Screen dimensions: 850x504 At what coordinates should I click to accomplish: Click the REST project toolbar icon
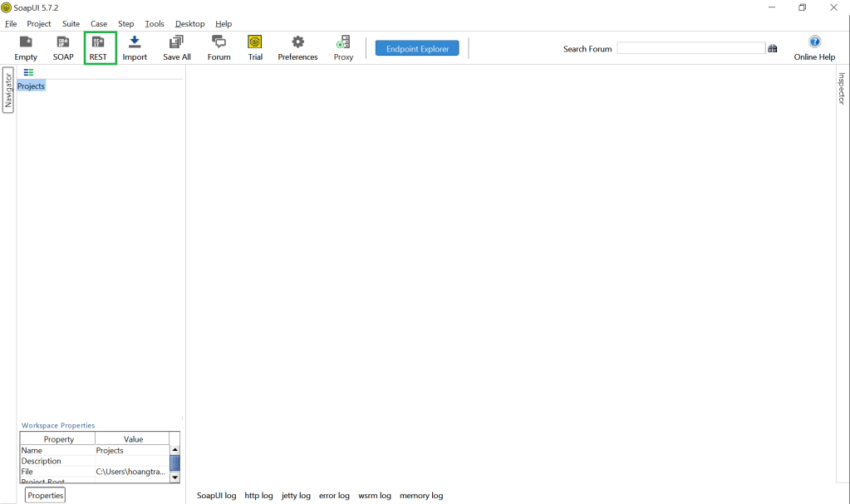99,47
